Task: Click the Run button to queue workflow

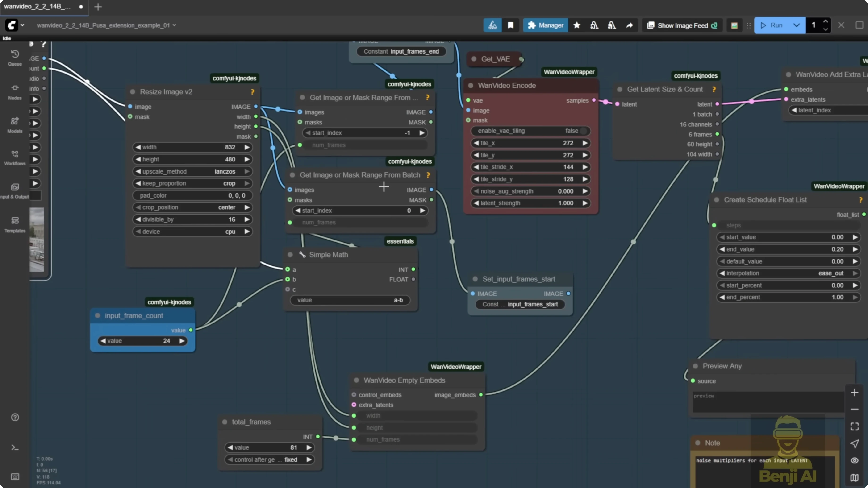Action: (x=774, y=25)
